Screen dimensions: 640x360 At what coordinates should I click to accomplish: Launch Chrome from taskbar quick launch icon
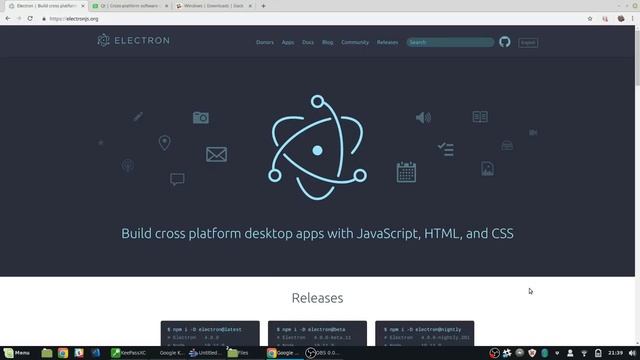(x=62, y=353)
